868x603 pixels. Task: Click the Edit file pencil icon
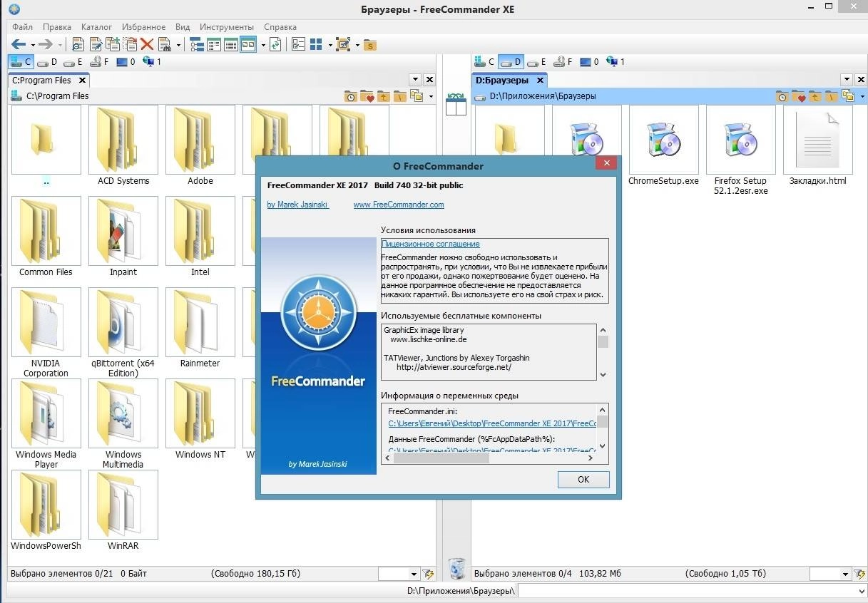[95, 44]
